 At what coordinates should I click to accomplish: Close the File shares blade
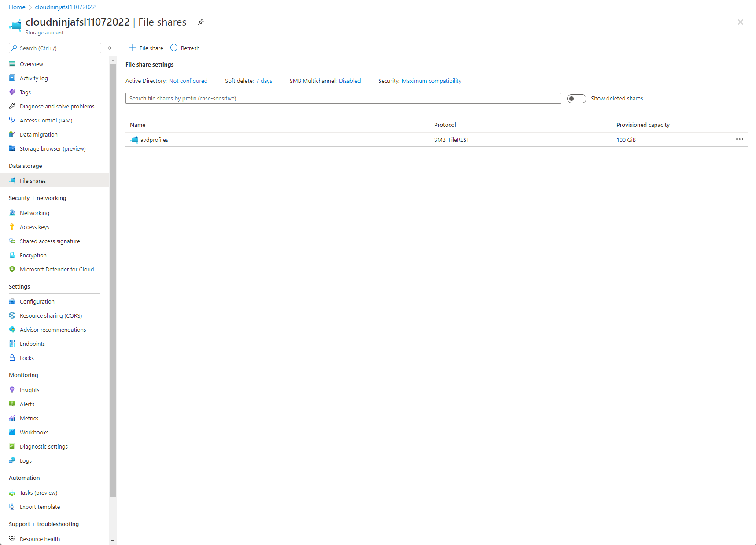click(x=741, y=22)
